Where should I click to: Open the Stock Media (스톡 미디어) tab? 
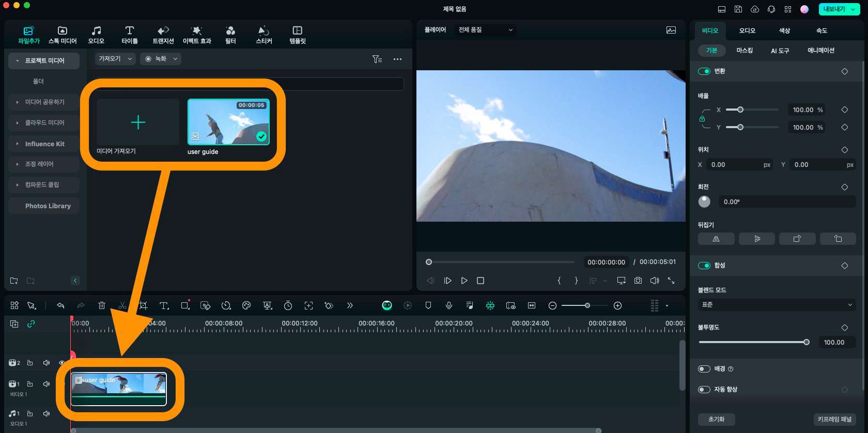tap(63, 35)
